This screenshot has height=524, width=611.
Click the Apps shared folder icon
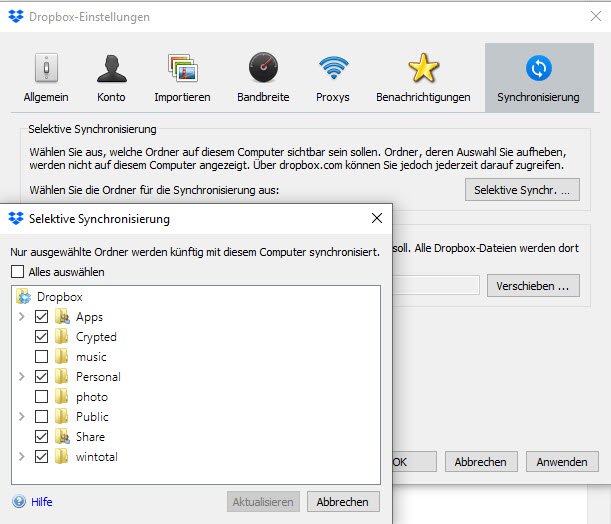point(62,316)
